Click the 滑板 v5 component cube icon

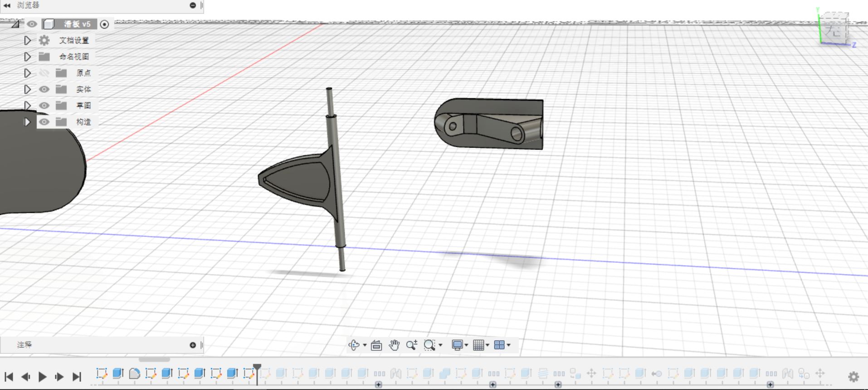[49, 24]
